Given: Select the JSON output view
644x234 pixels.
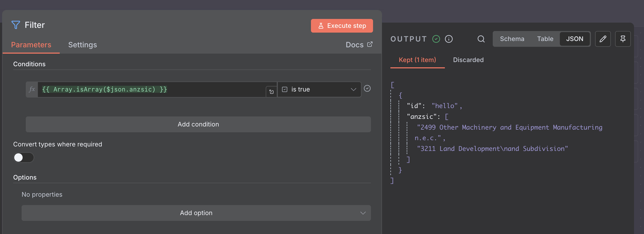Looking at the screenshot, I should [575, 39].
